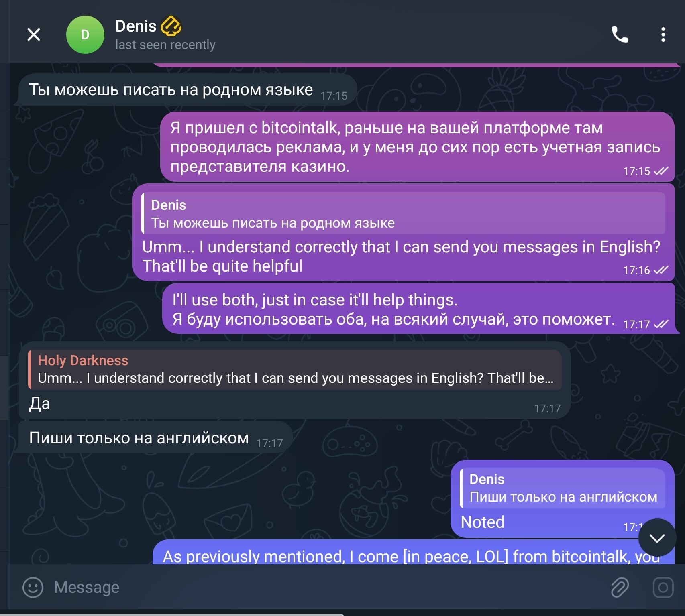The image size is (685, 616).
Task: Jump to latest messages with down arrow
Action: (x=657, y=538)
